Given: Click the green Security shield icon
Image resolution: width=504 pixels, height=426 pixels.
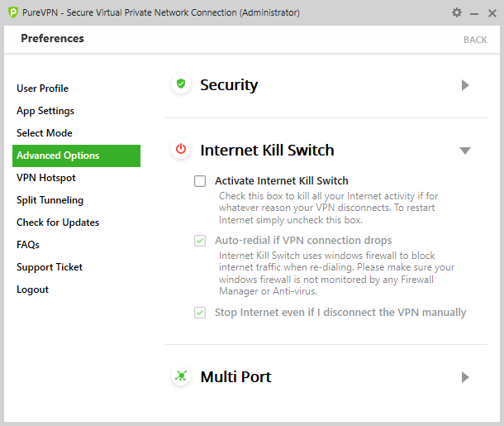Looking at the screenshot, I should click(x=181, y=84).
